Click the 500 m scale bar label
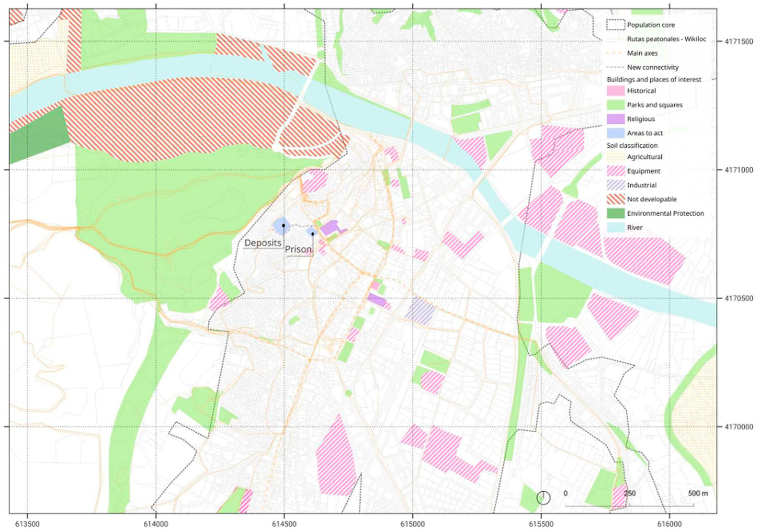This screenshot has width=757, height=532. point(698,493)
